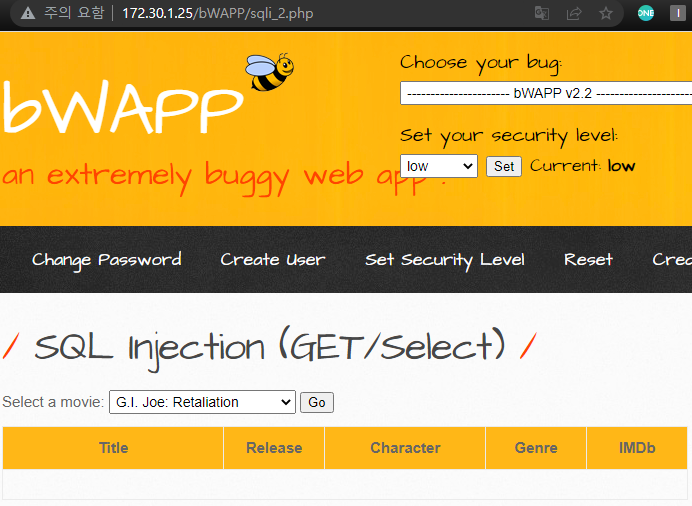
Task: Click the SQL Injection (GET/Select) heading
Action: pos(269,348)
